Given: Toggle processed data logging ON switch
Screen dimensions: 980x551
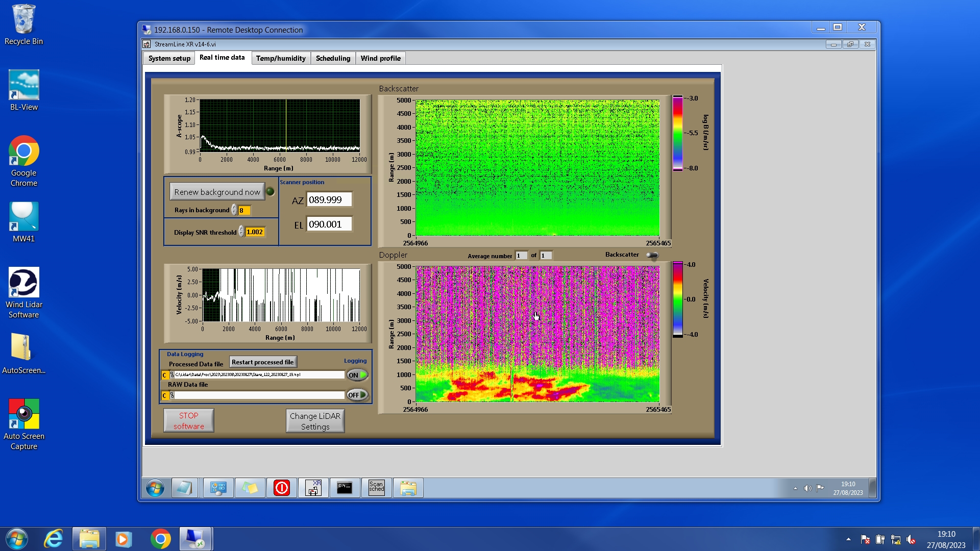Looking at the screenshot, I should pos(357,375).
